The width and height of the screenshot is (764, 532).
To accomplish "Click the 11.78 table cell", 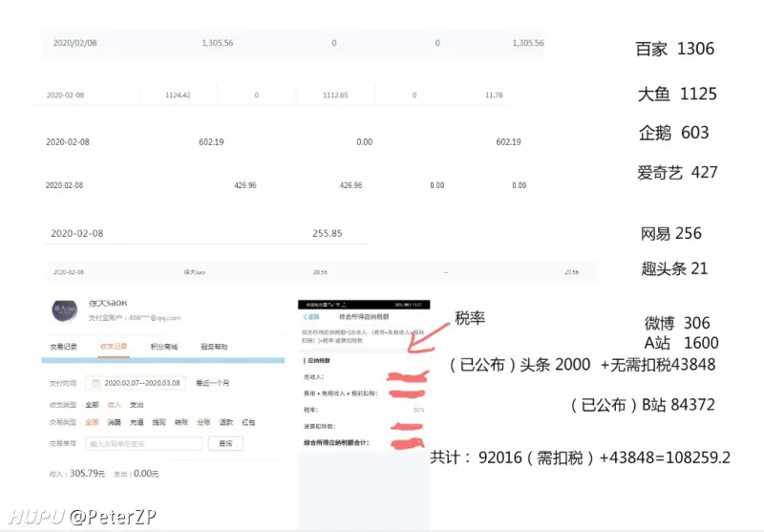I will click(x=494, y=95).
